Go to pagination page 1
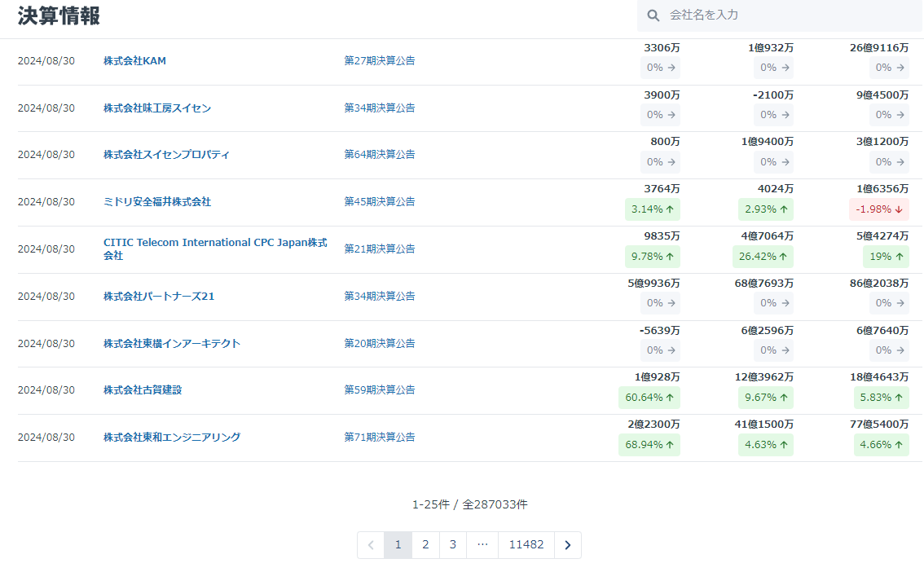The height and width of the screenshot is (572, 924). pos(398,545)
